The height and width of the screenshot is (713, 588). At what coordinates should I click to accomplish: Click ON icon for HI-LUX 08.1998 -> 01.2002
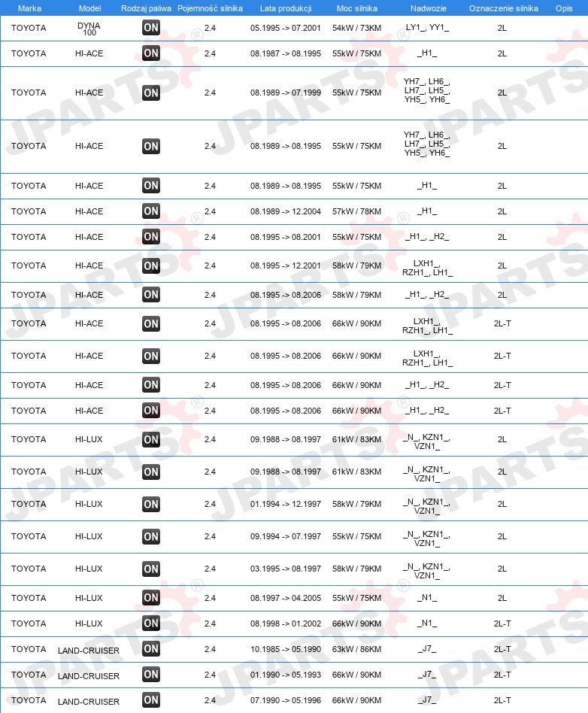tap(151, 623)
